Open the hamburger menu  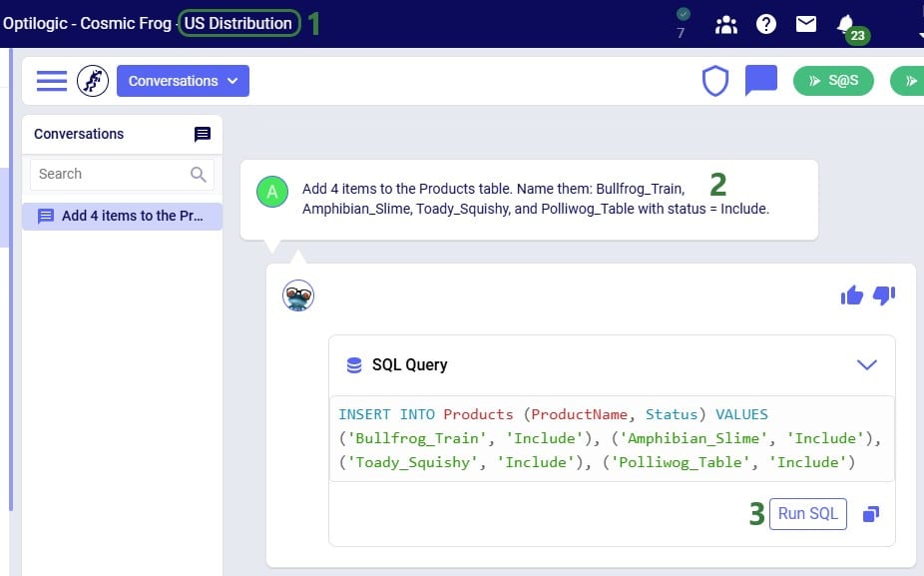click(x=52, y=81)
